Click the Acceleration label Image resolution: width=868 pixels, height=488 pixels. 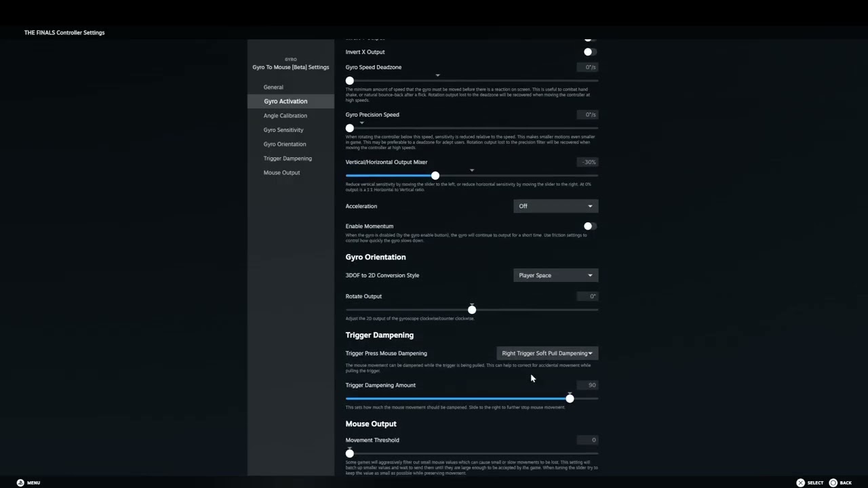361,206
